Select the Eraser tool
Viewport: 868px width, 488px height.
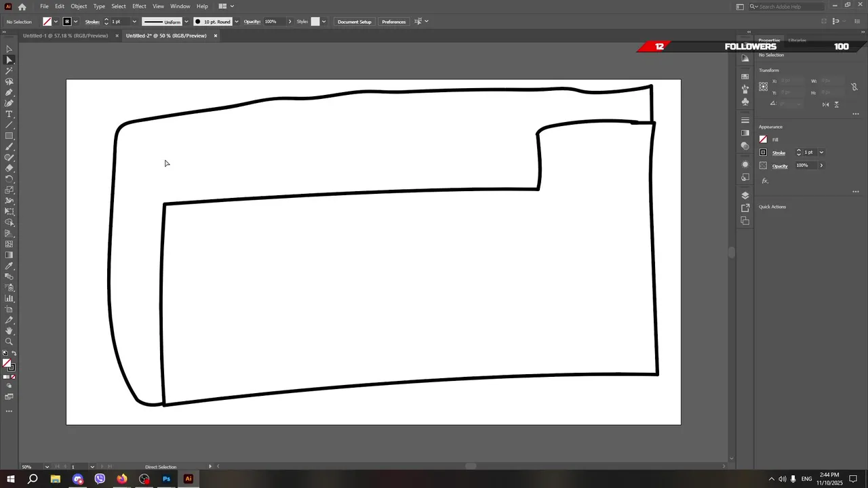9,168
